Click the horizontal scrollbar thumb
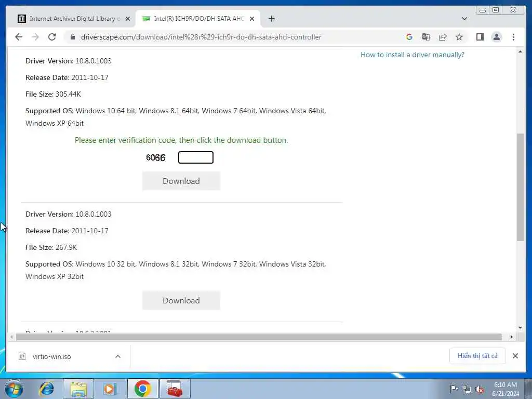 tap(259, 337)
